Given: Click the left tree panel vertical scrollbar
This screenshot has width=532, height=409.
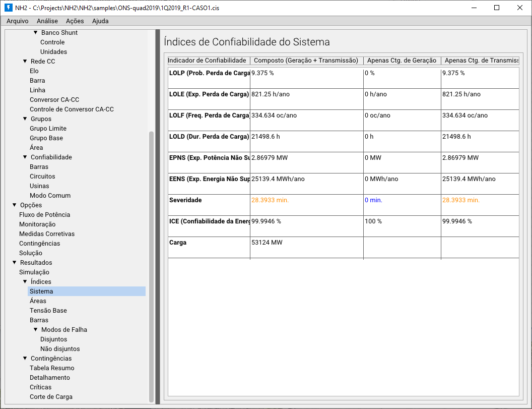Looking at the screenshot, I should point(151,267).
